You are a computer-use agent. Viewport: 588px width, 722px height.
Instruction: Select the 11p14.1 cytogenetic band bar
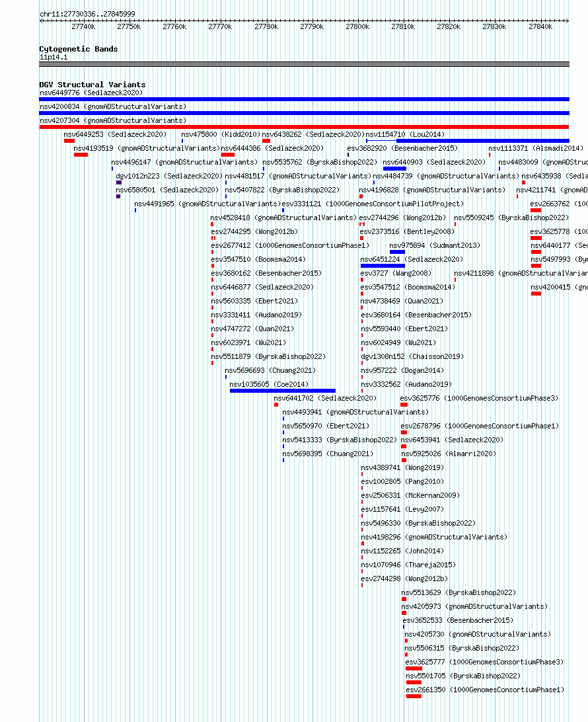[304, 64]
